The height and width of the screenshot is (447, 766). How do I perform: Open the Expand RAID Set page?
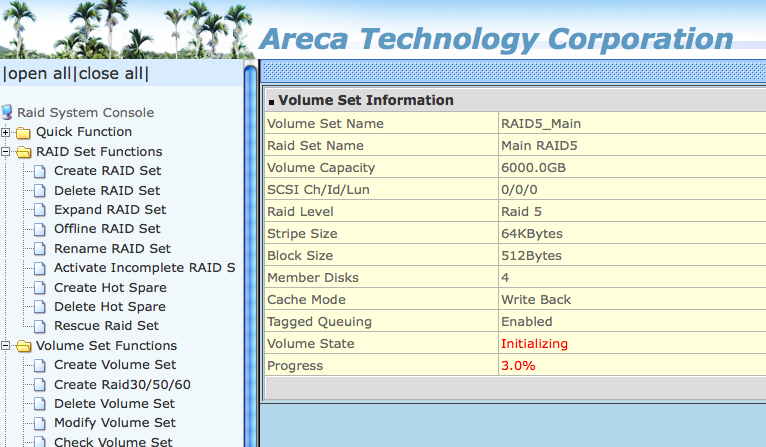click(x=110, y=210)
